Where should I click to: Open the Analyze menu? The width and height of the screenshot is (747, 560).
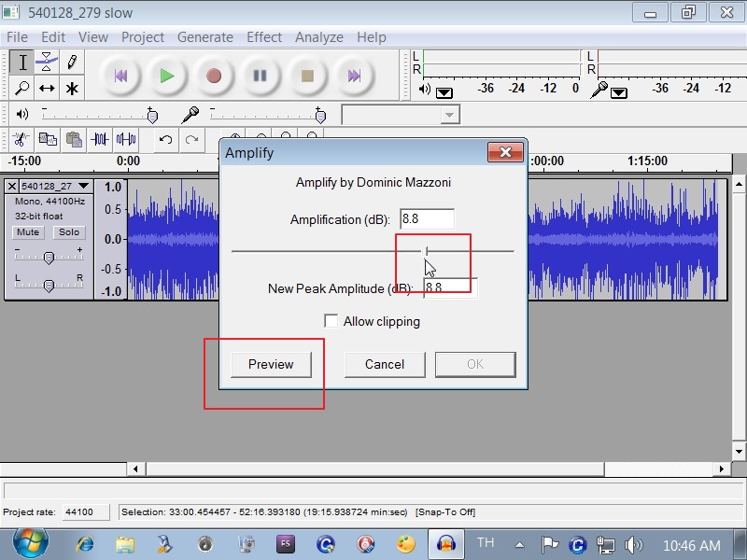[319, 37]
